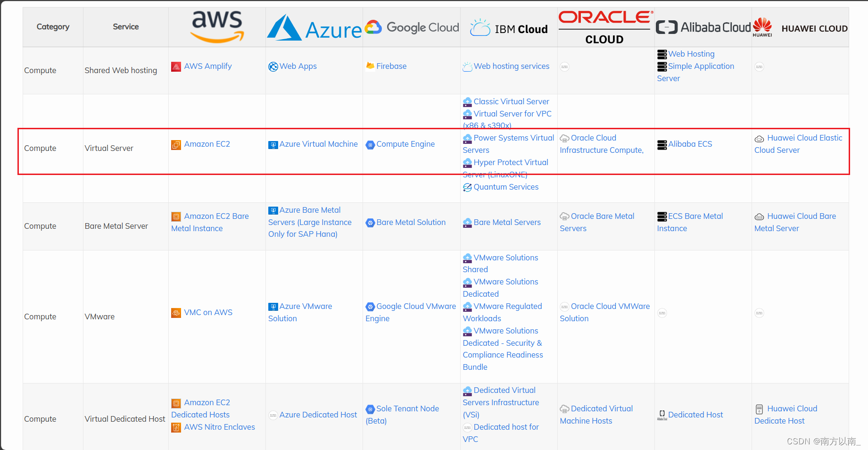Open the Amazon EC2 link
This screenshot has height=450, width=868.
click(207, 144)
